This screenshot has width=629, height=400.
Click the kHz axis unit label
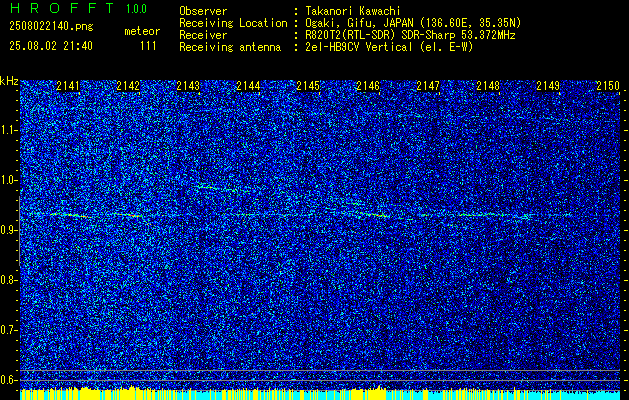pyautogui.click(x=9, y=81)
